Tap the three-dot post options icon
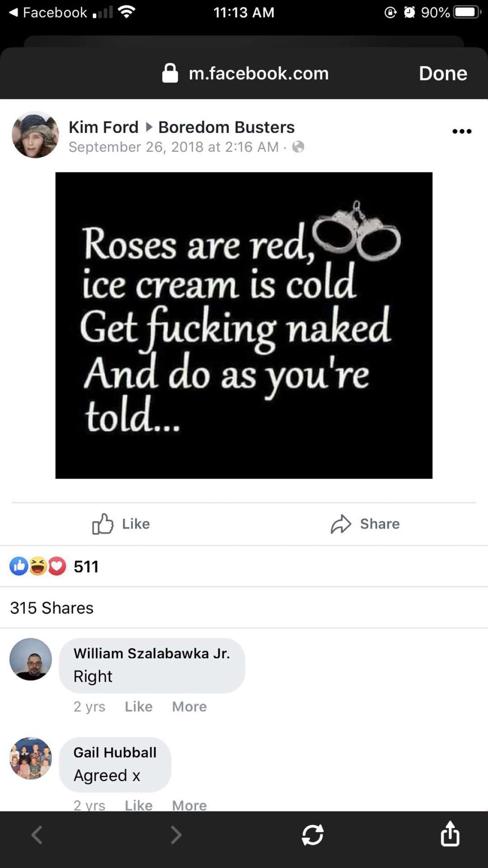Viewport: 488px width, 868px height. tap(462, 131)
